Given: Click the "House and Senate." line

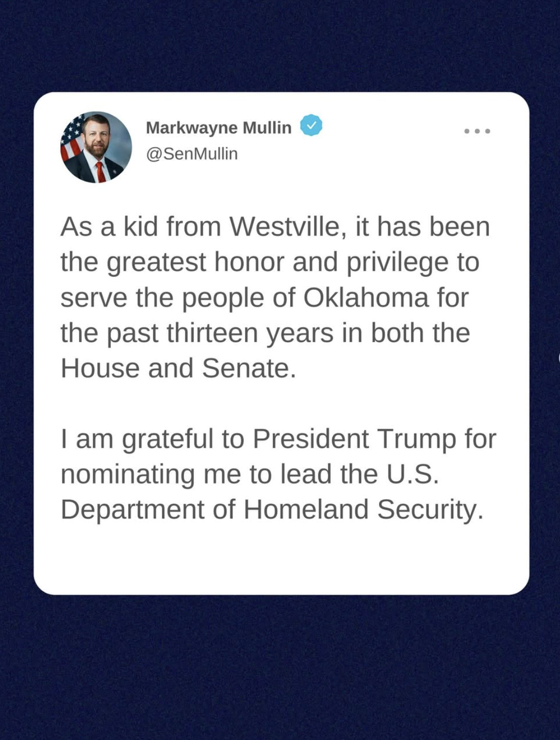Looking at the screenshot, I should [178, 368].
